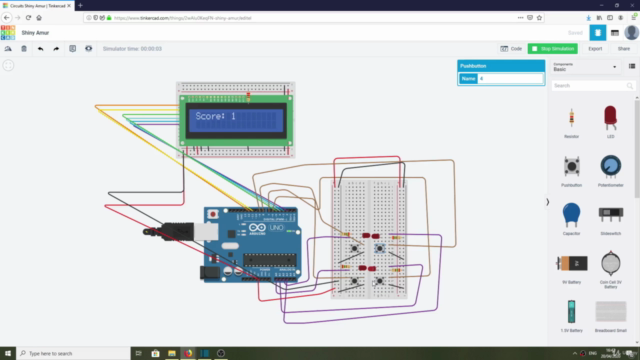Stop the running simulation
Image resolution: width=640 pixels, height=360 pixels.
pos(553,49)
